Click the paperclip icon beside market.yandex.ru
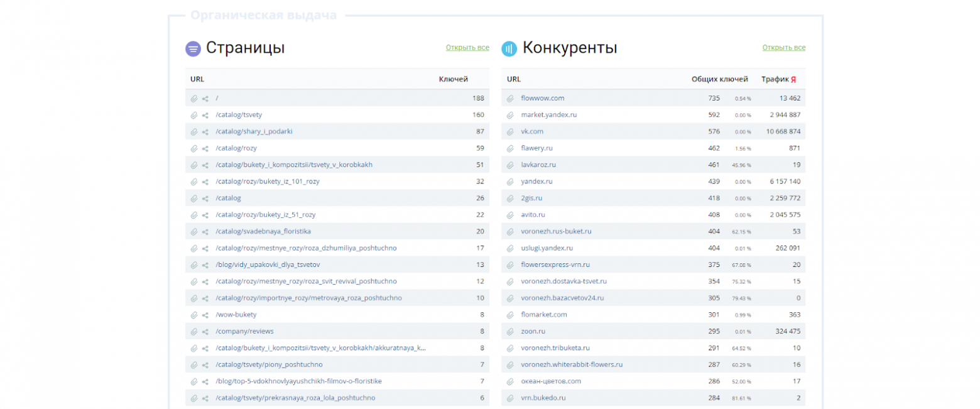The image size is (980, 409). click(511, 115)
